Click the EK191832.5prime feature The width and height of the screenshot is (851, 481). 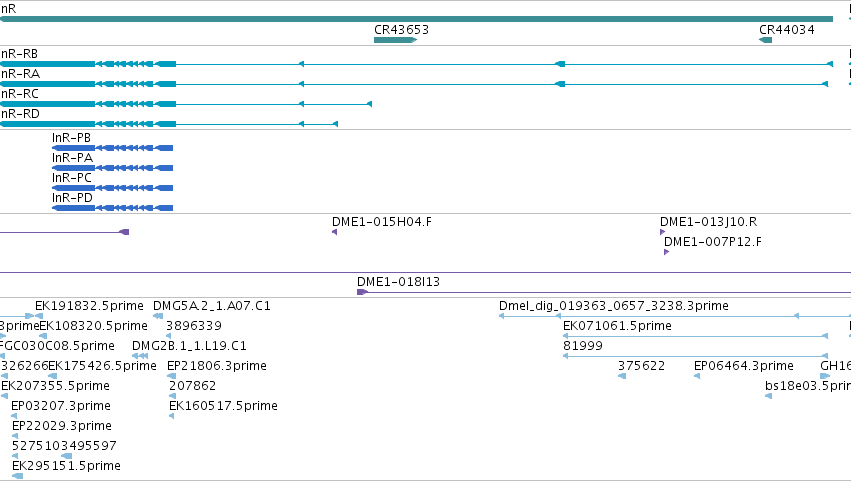pos(39,316)
